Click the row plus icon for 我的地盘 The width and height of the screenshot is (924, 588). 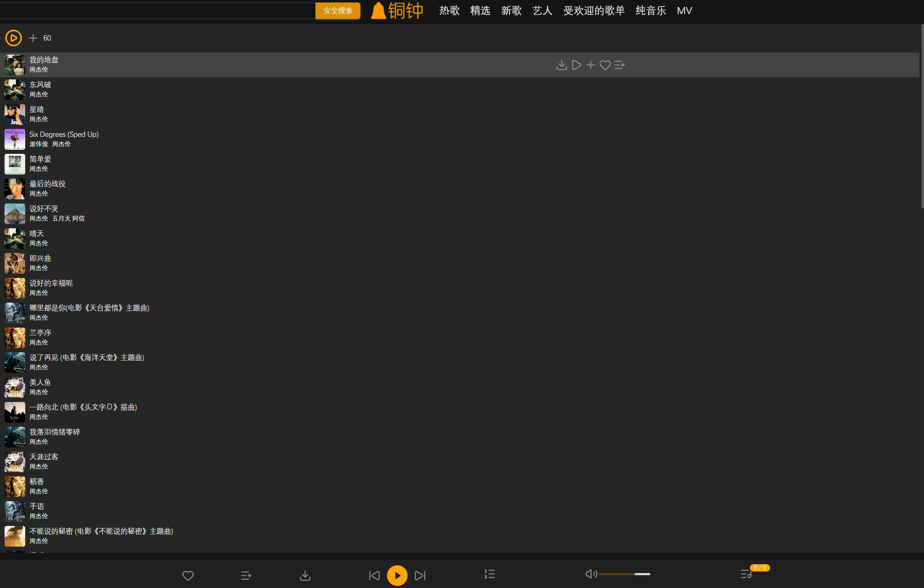pyautogui.click(x=591, y=65)
